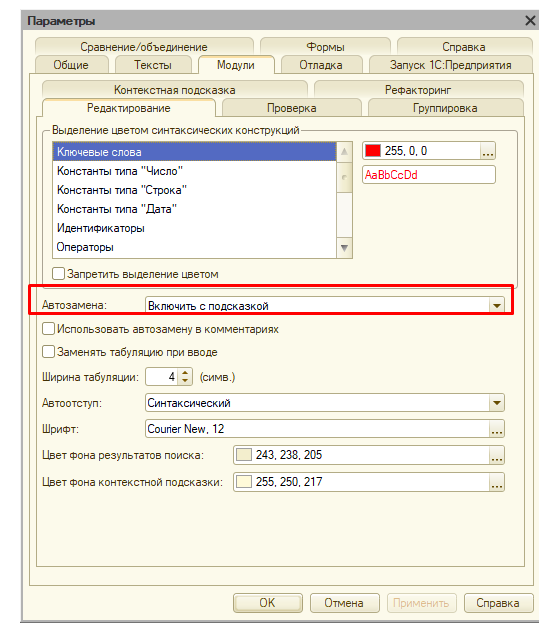Screen dimensions: 539x644
Task: Enable Заменять табуляцию при вводе checkbox
Action: (x=48, y=352)
